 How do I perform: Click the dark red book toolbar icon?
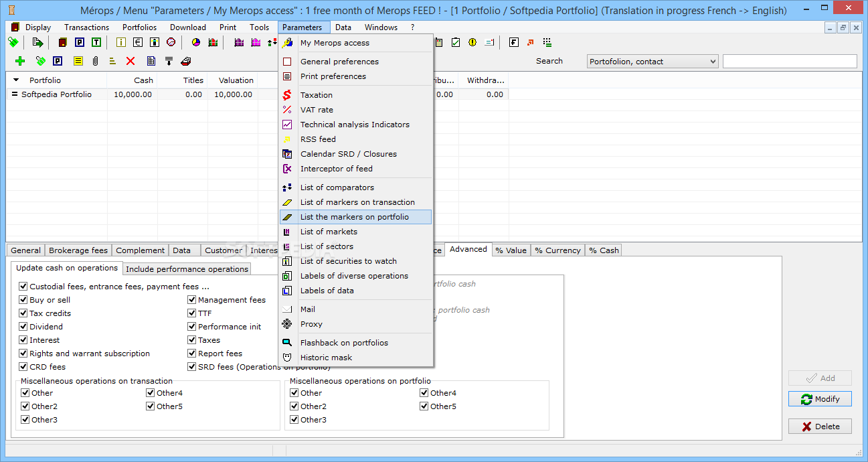pos(62,42)
